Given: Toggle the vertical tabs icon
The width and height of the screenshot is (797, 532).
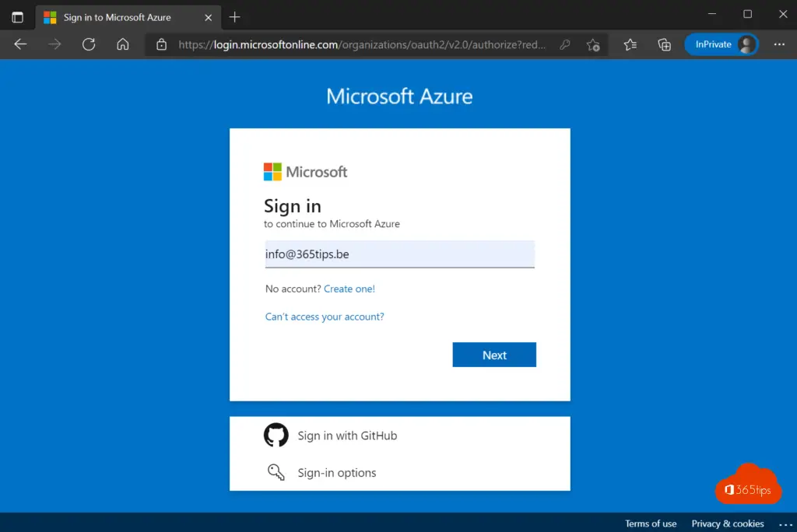Looking at the screenshot, I should [x=17, y=17].
